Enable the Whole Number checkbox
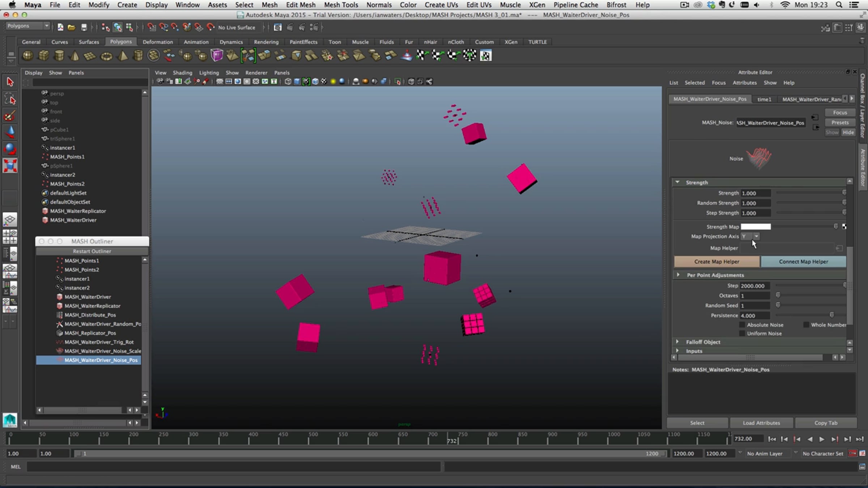This screenshot has width=868, height=488. point(806,325)
